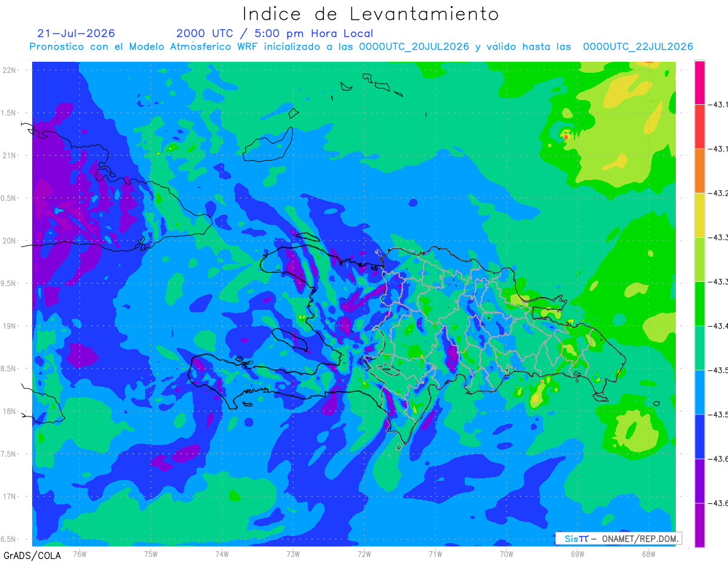Screen dimensions: 728x562
Task: Select the "21-Jul-2026" date text
Action: click(x=76, y=33)
